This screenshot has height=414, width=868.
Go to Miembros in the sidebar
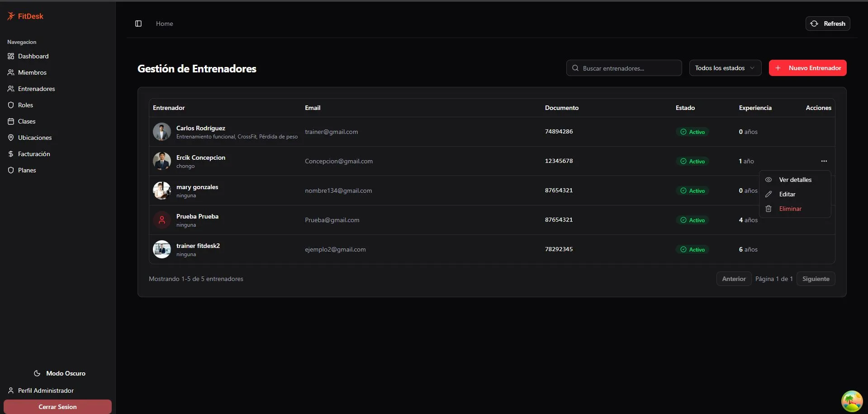32,72
